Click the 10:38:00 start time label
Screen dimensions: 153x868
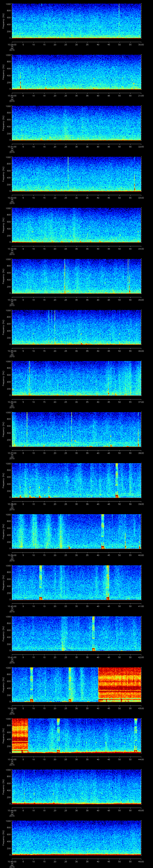point(12,504)
